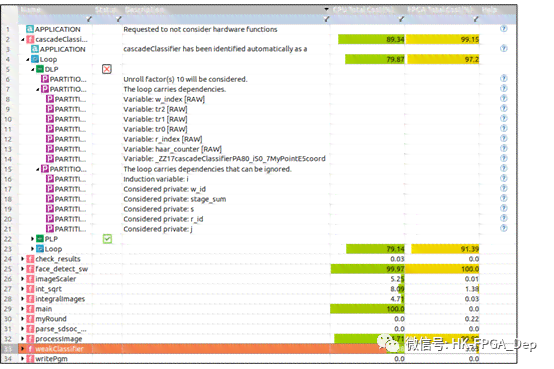Click the filter icon under the Name column

click(x=89, y=19)
